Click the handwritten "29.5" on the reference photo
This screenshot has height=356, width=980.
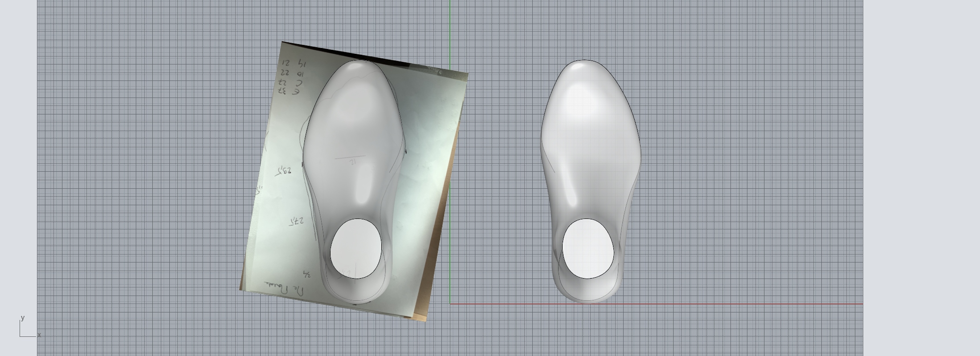point(284,171)
